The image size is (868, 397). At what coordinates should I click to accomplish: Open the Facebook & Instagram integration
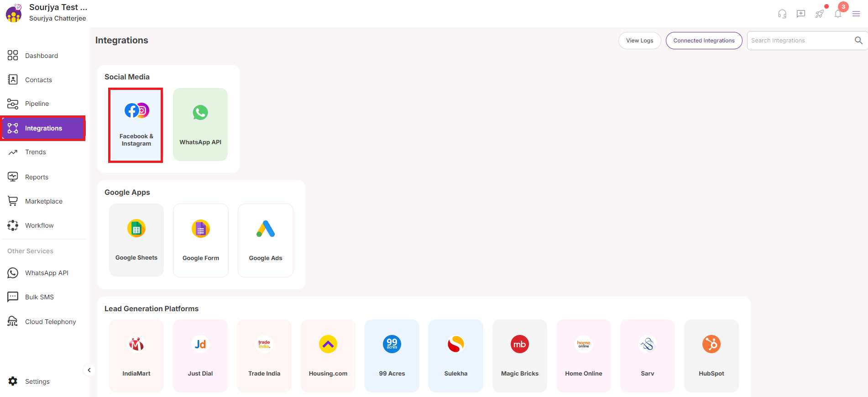pos(136,125)
